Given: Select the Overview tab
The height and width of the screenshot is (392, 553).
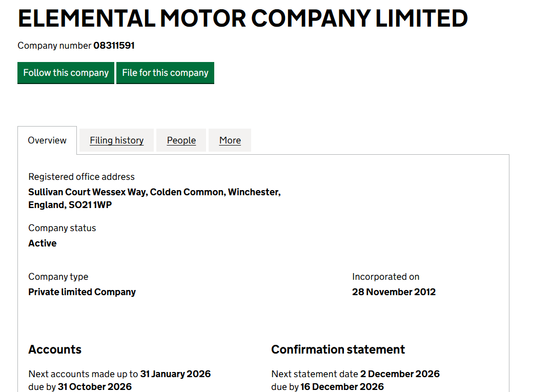Looking at the screenshot, I should click(47, 140).
